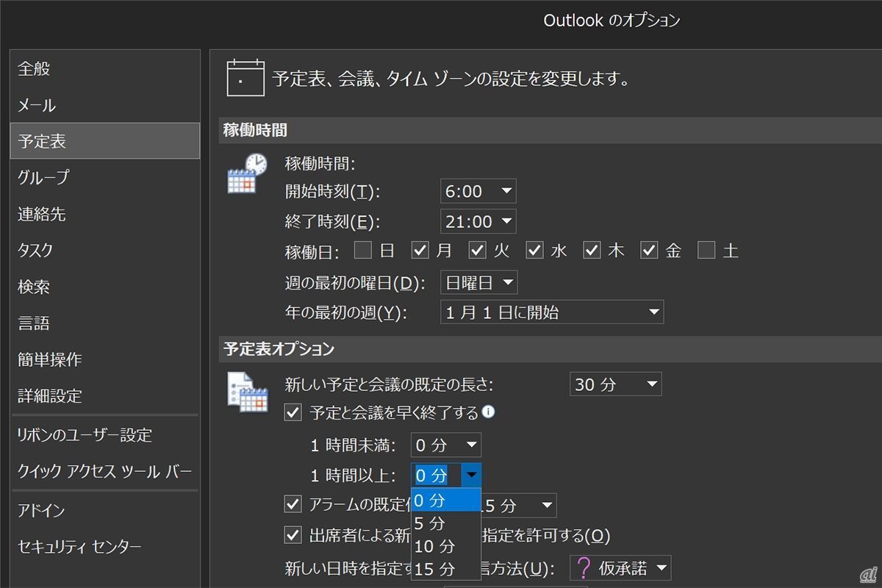Screen dimensions: 882x588
Task: Click the purple question mark 仮承諾 icon
Action: coord(584,568)
